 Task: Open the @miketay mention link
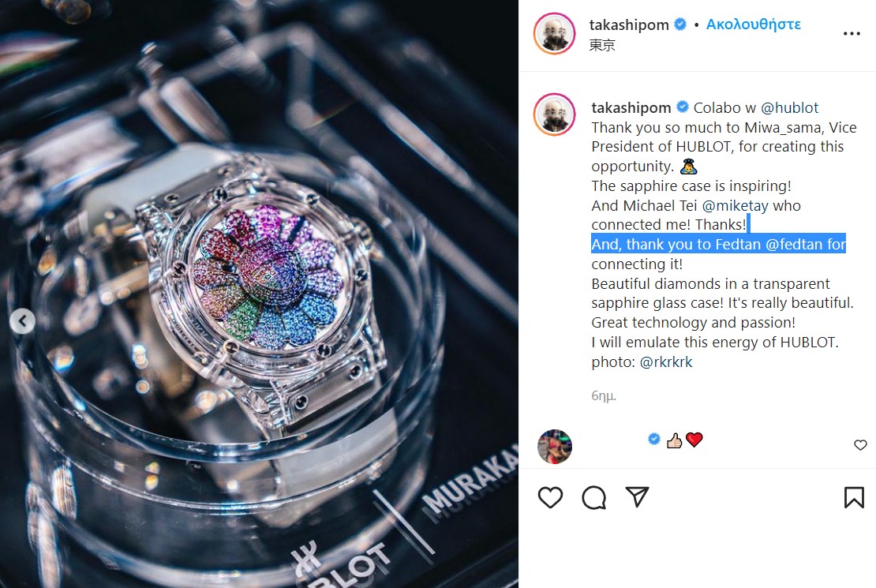tap(735, 206)
